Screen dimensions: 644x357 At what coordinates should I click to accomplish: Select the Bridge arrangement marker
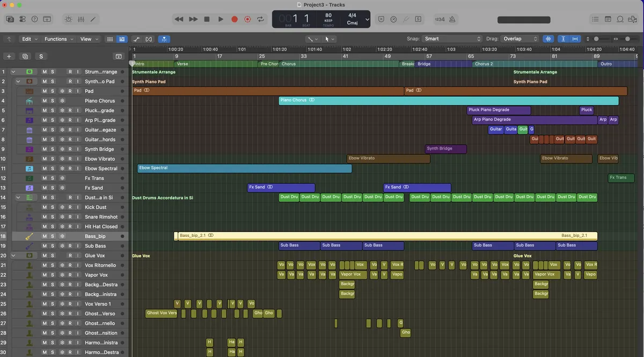click(443, 64)
